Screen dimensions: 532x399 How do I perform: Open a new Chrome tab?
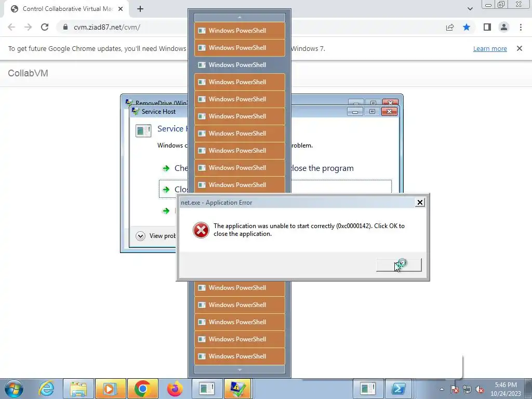click(140, 9)
